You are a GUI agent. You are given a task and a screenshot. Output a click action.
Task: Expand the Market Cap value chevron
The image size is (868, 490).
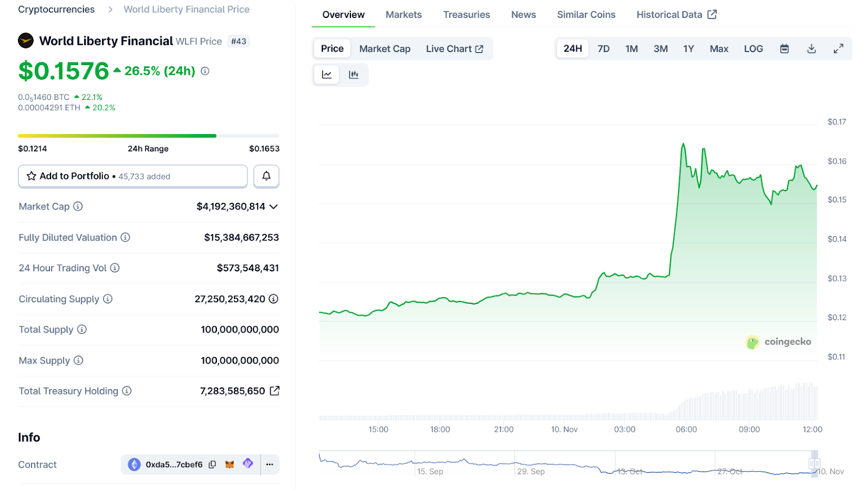273,207
